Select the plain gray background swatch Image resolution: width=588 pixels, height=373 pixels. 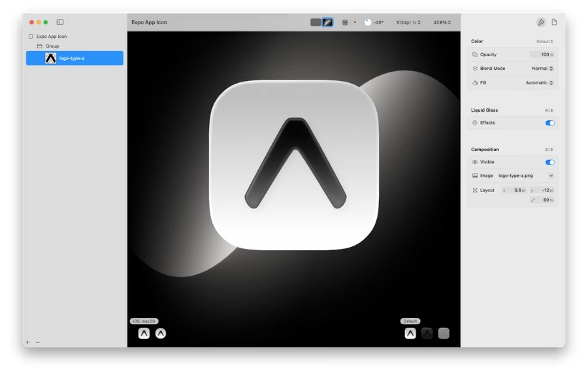click(316, 22)
